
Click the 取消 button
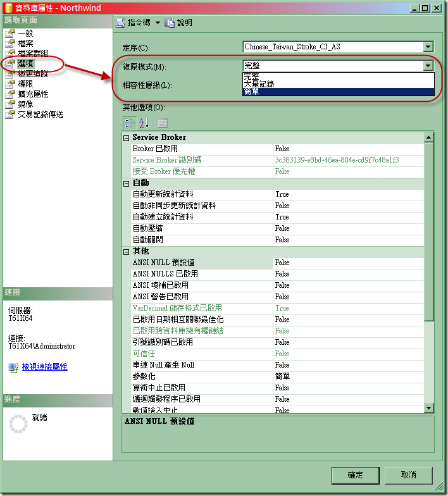click(x=409, y=476)
